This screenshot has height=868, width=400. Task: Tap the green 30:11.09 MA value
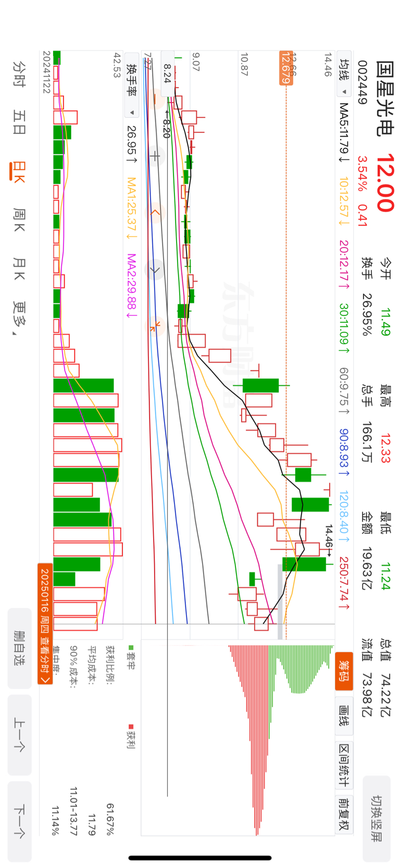tap(343, 328)
